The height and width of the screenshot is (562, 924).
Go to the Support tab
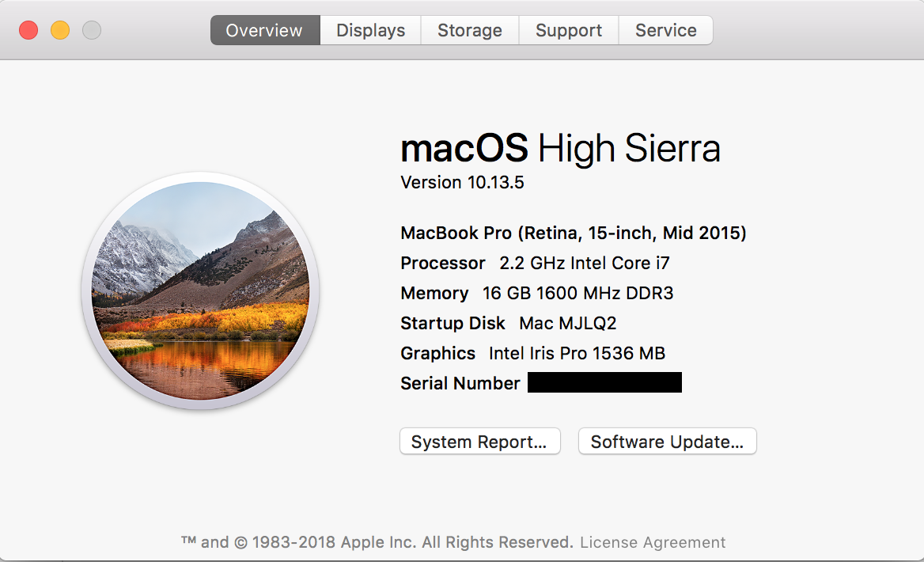569,31
